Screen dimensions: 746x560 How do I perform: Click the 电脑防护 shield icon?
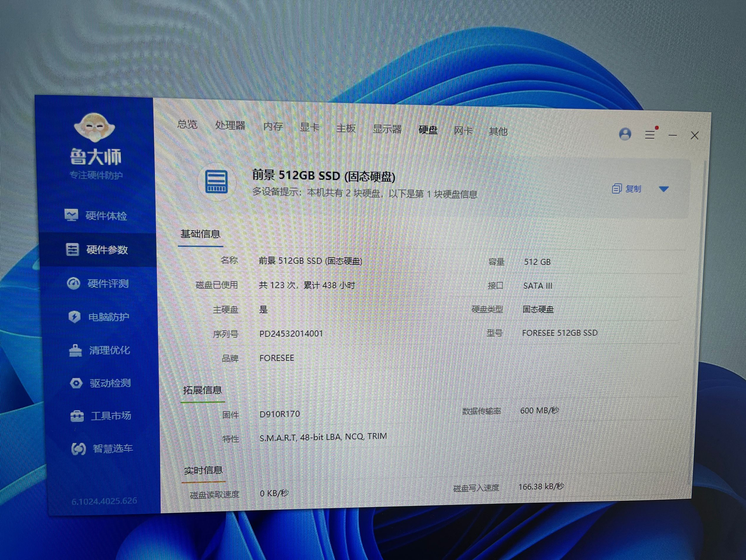75,317
